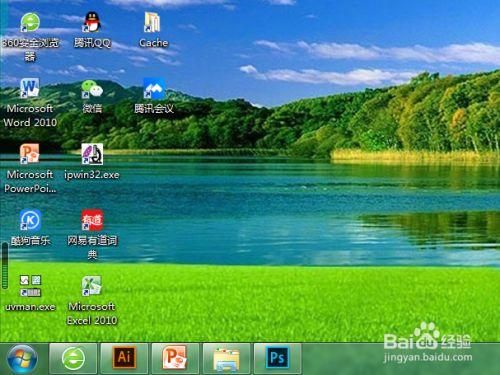Click empty desktop area over the lake
The width and height of the screenshot is (500, 375).
(267, 207)
